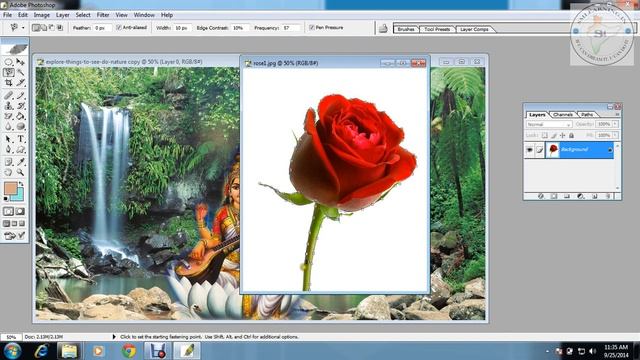Select the Path Selection tool
Screen dimensions: 640x360
tap(8, 139)
